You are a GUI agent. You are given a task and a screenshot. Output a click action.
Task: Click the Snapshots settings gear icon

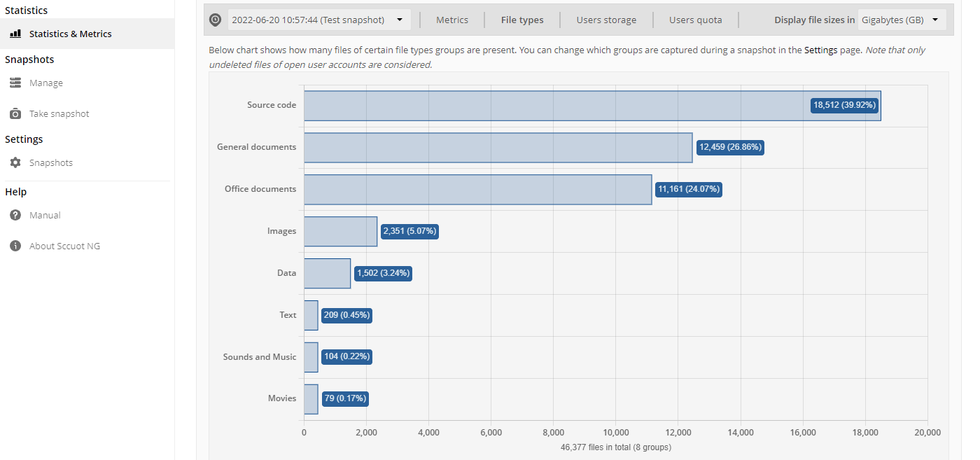(15, 162)
